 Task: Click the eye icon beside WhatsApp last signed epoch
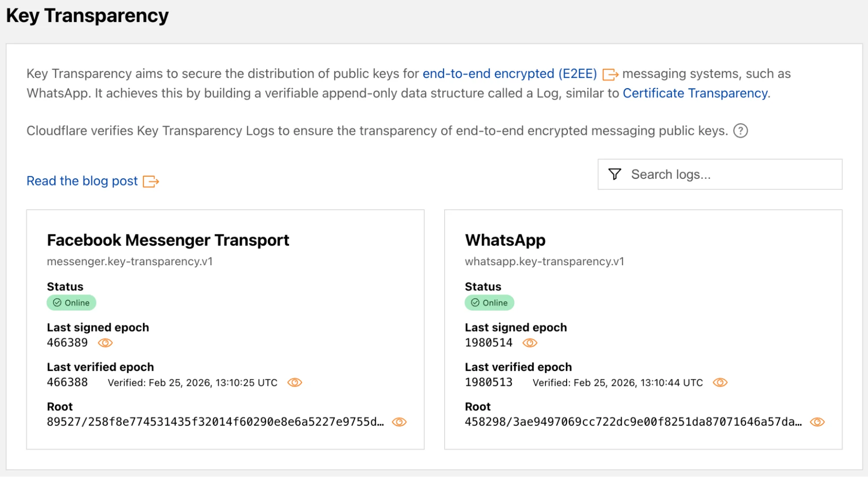(530, 343)
